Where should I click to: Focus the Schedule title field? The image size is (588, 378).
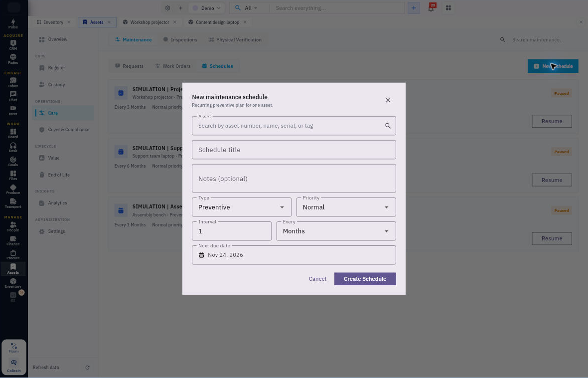point(294,150)
